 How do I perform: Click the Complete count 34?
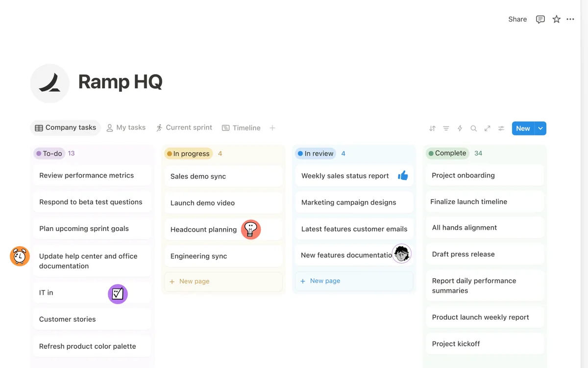[478, 153]
